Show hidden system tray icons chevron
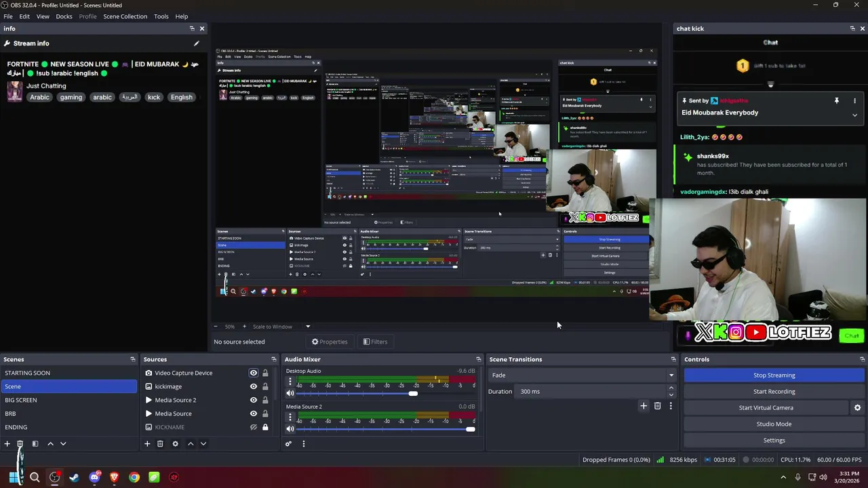868x488 pixels. (783, 477)
